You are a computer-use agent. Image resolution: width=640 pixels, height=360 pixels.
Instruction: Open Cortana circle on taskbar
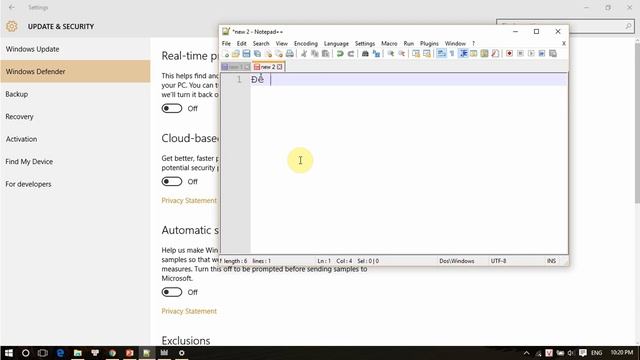(x=25, y=353)
